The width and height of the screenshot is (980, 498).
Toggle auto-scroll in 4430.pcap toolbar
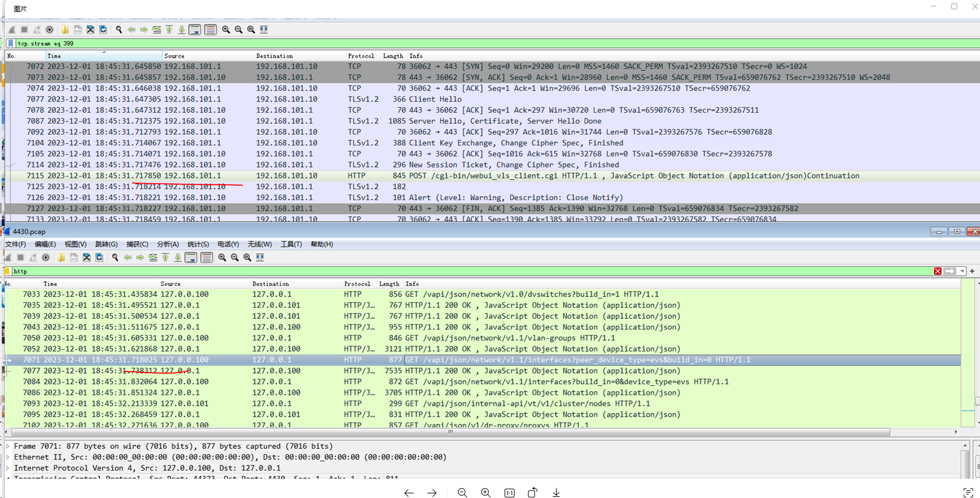[x=191, y=257]
